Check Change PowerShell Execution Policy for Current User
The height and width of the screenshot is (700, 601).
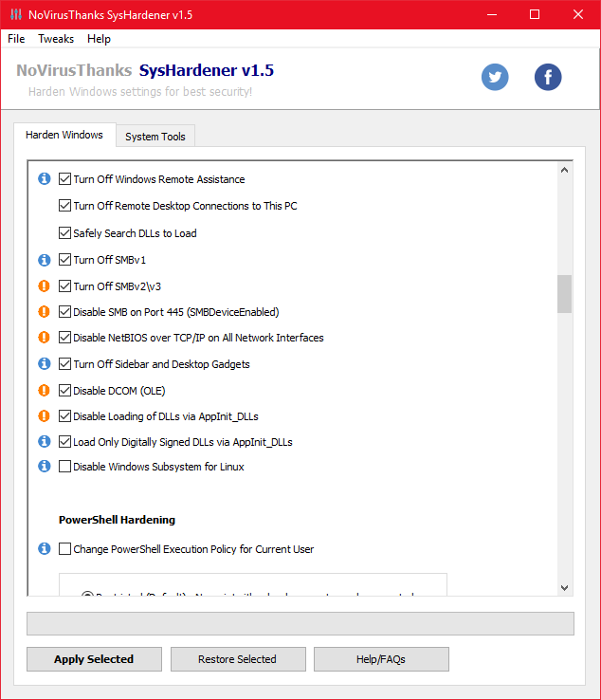(65, 549)
